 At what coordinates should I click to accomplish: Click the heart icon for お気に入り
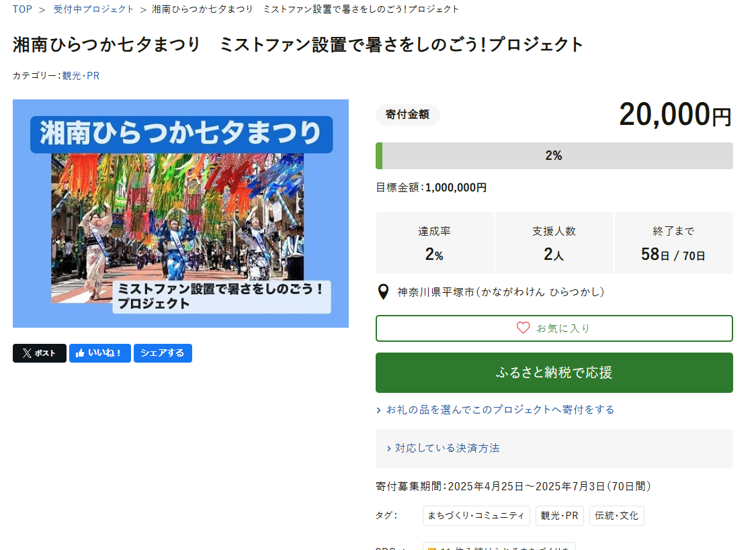(523, 328)
